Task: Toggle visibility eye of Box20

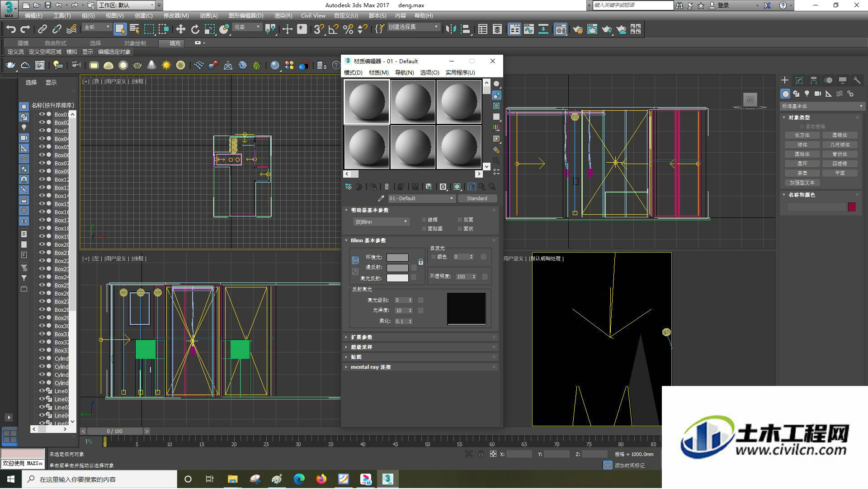Action: coord(42,245)
